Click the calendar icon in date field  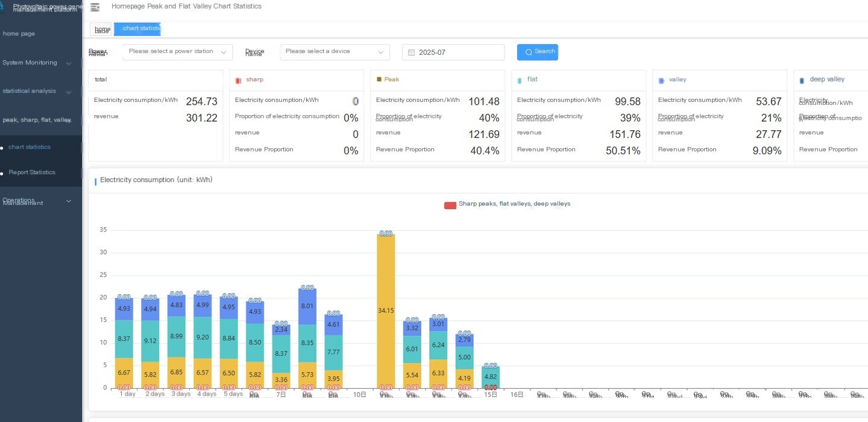(x=412, y=52)
